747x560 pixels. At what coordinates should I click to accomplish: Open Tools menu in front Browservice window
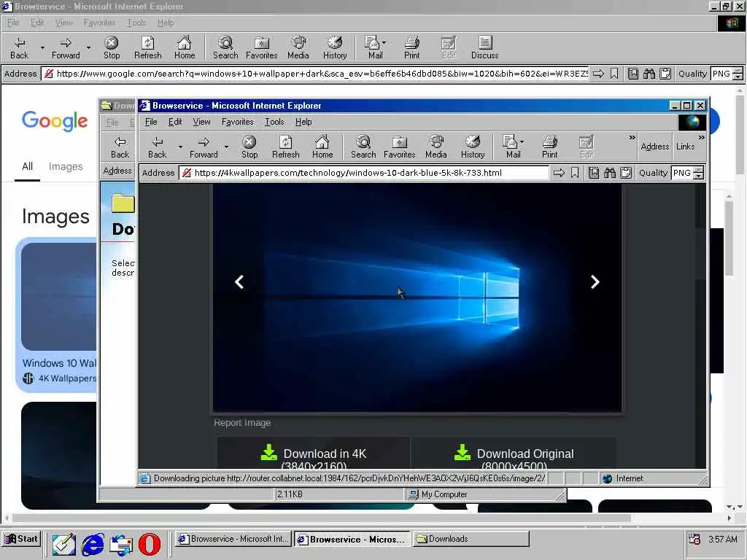[x=274, y=122]
